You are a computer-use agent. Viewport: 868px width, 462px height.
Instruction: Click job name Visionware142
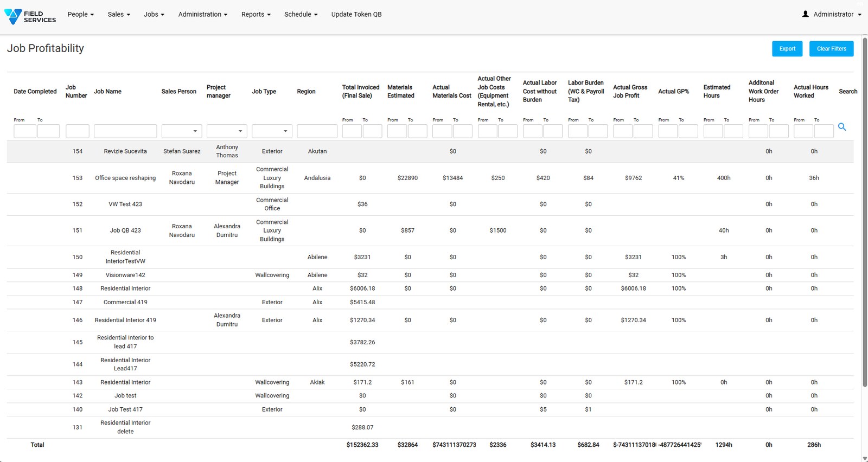[125, 275]
